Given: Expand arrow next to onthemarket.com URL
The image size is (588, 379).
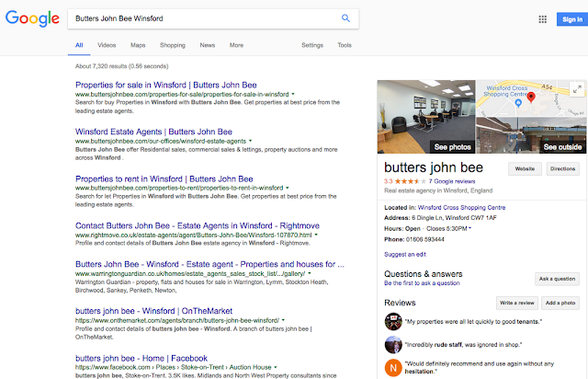Looking at the screenshot, I should (x=283, y=320).
